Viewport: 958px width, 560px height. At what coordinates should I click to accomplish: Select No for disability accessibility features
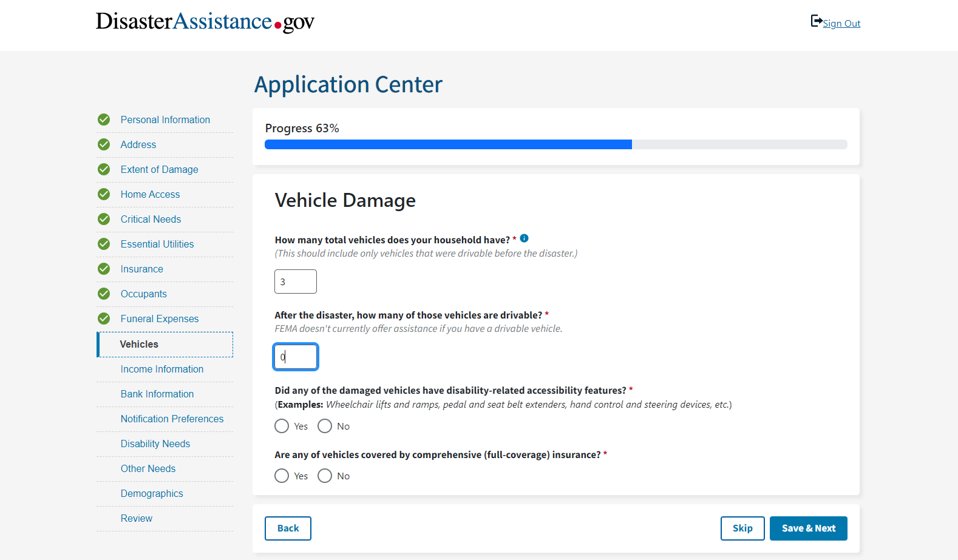[x=325, y=426]
